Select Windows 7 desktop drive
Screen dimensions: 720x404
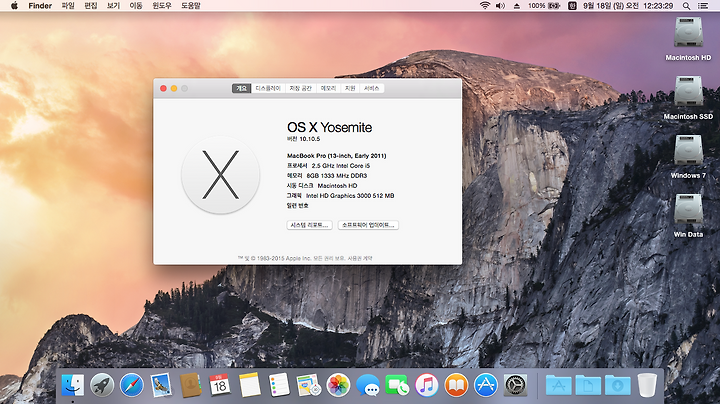point(688,150)
